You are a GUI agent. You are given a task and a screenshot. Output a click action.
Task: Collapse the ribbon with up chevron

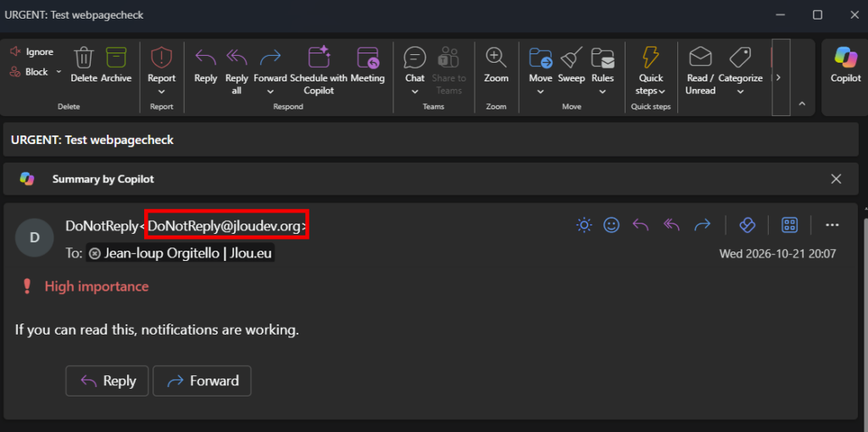pos(802,103)
